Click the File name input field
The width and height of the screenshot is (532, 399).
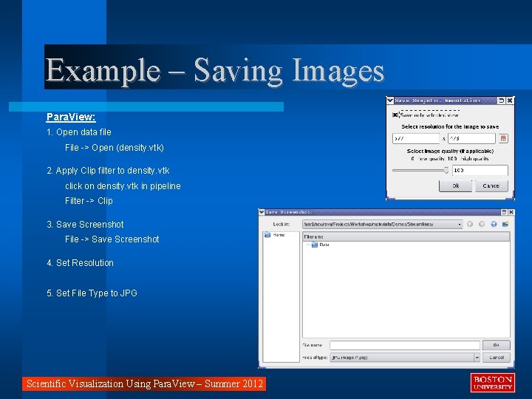point(405,345)
